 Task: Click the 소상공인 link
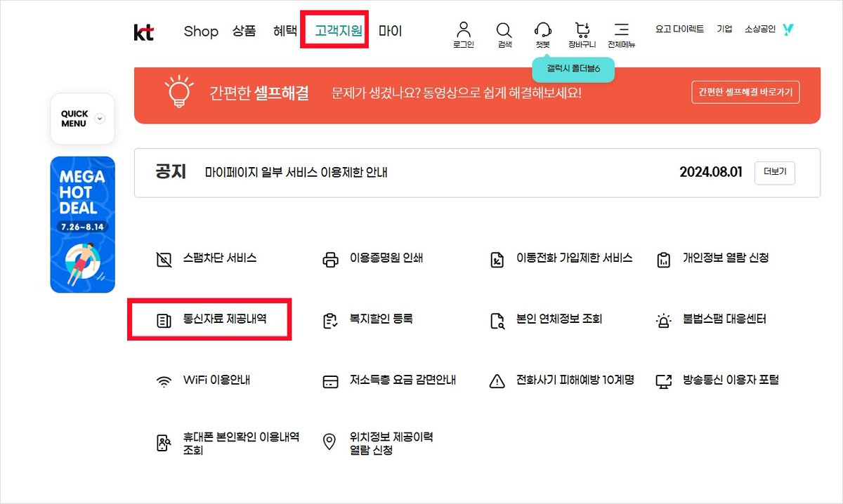pyautogui.click(x=760, y=29)
